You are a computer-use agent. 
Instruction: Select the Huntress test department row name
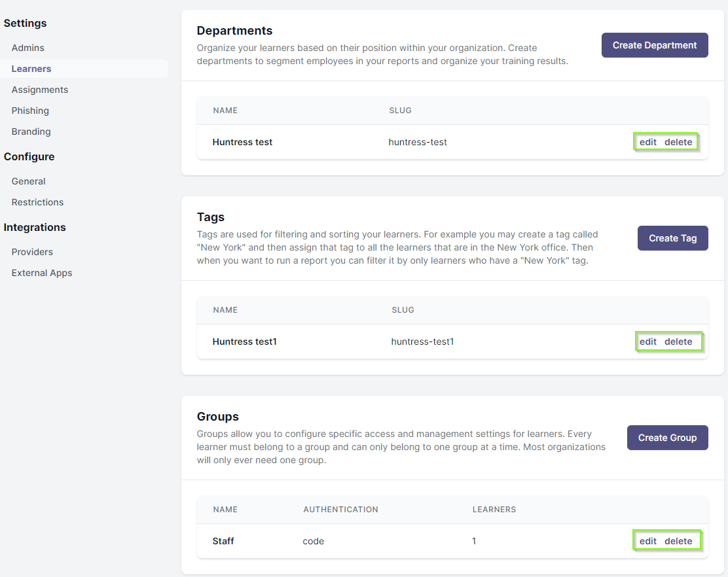pyautogui.click(x=242, y=142)
